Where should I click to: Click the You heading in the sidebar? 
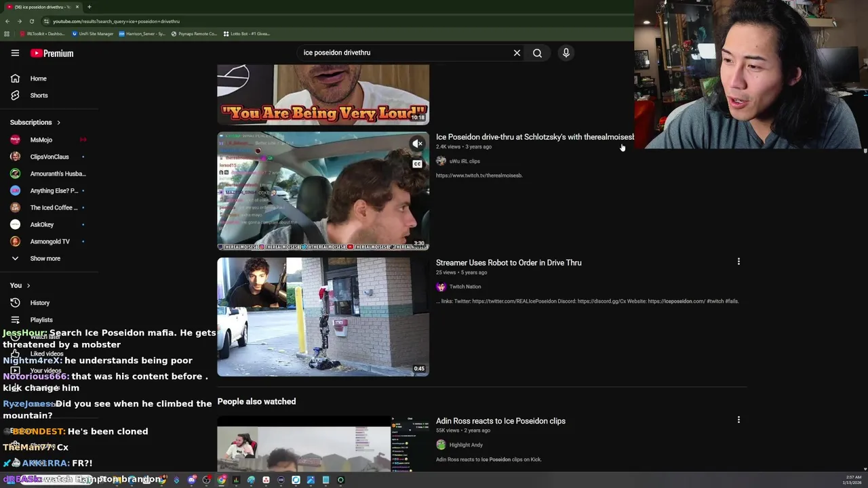point(16,285)
